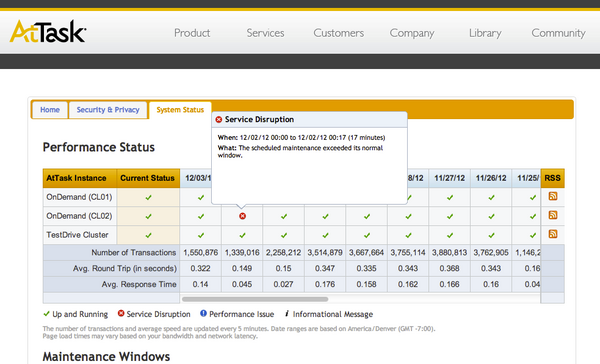Click transactions value 3,514,879
600x364 pixels.
click(325, 253)
